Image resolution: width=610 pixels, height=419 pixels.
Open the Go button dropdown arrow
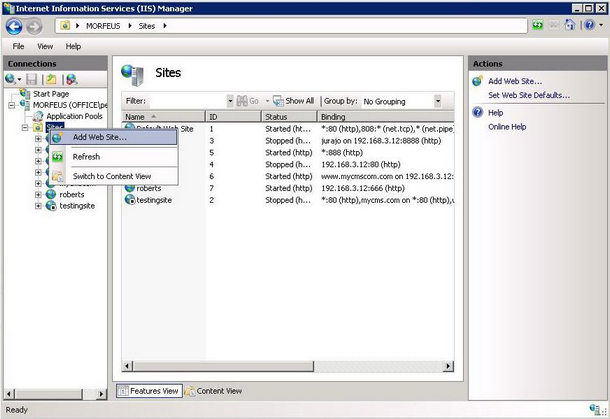(267, 101)
